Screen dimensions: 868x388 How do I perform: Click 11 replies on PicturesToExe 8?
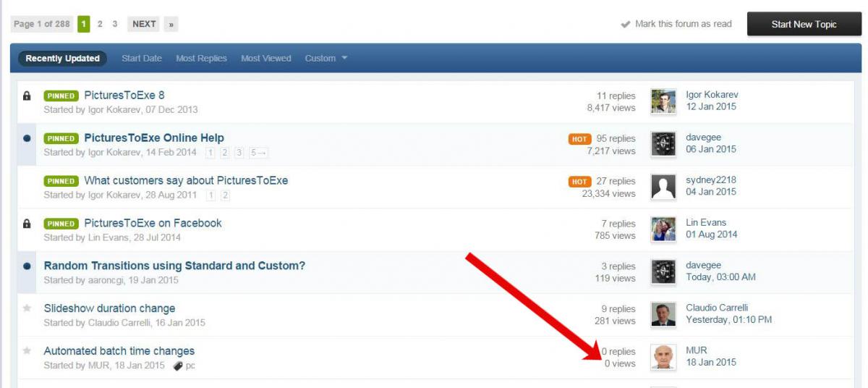point(616,96)
